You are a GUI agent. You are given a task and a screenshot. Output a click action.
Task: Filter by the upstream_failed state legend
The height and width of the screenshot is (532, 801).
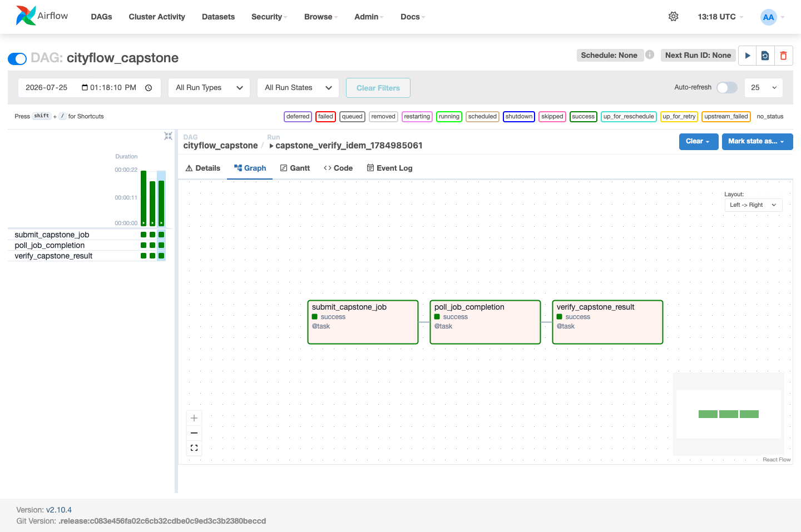[726, 116]
